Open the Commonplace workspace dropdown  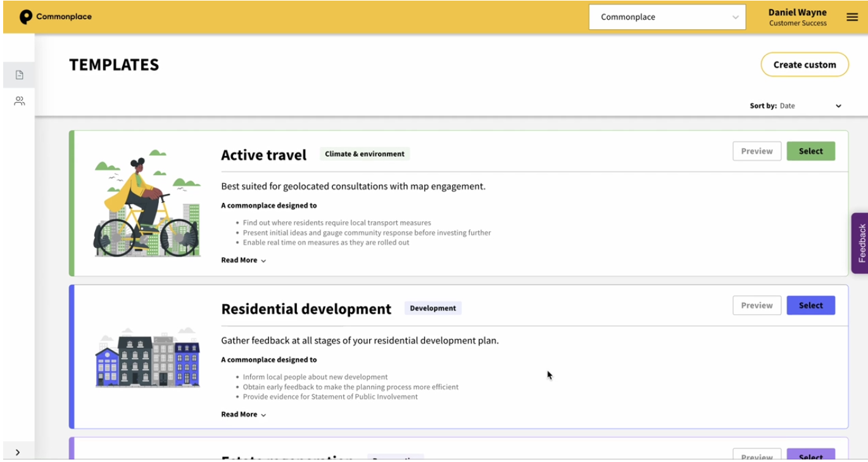(667, 17)
